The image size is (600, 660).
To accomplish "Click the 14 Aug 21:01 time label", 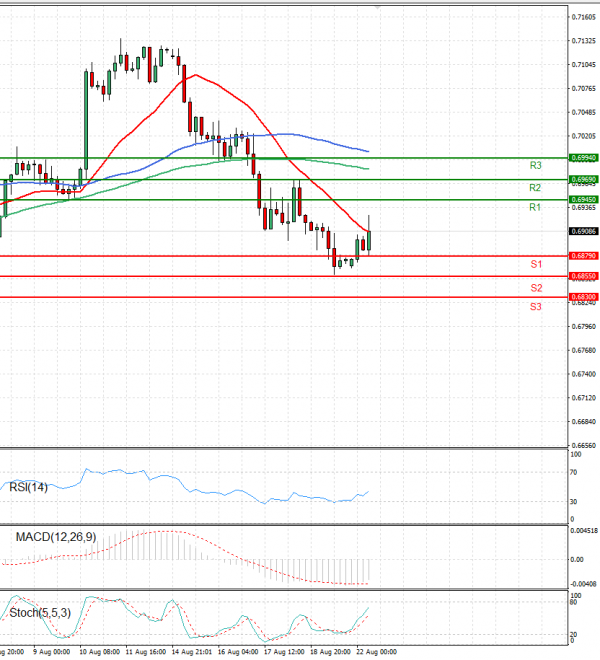I will click(x=192, y=652).
